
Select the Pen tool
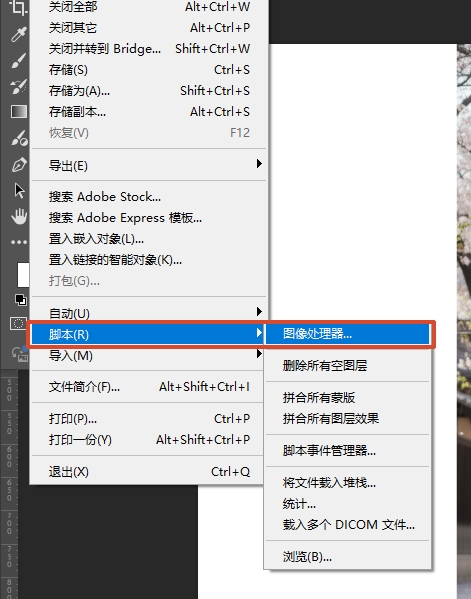tap(19, 165)
